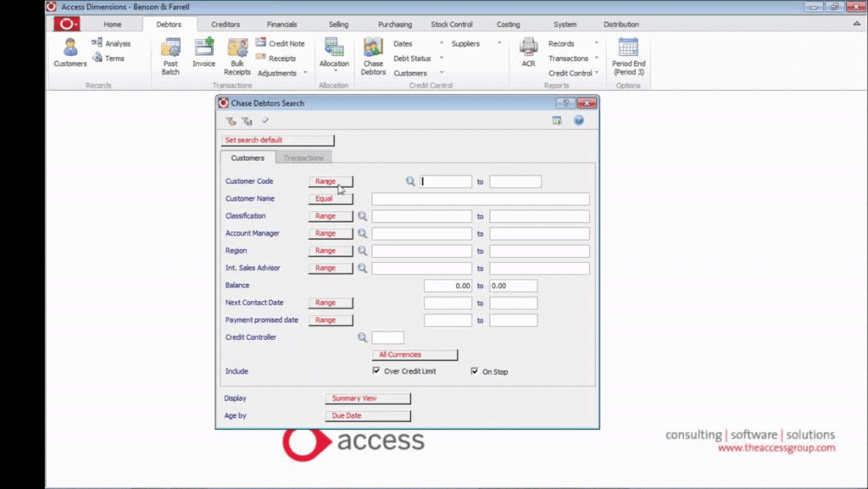Viewport: 868px width, 489px height.
Task: Toggle Customer Code Range mode button
Action: pos(331,181)
